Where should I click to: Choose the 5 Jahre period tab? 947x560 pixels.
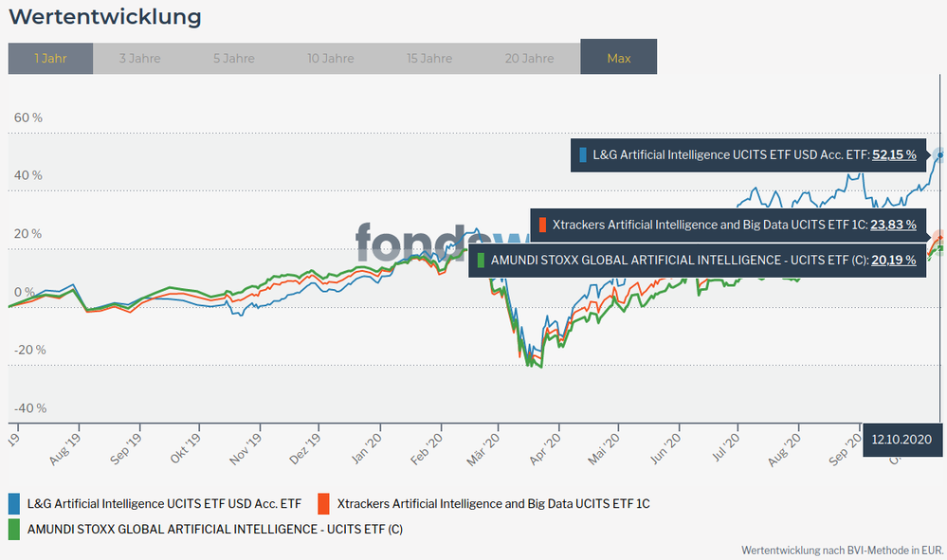click(232, 58)
